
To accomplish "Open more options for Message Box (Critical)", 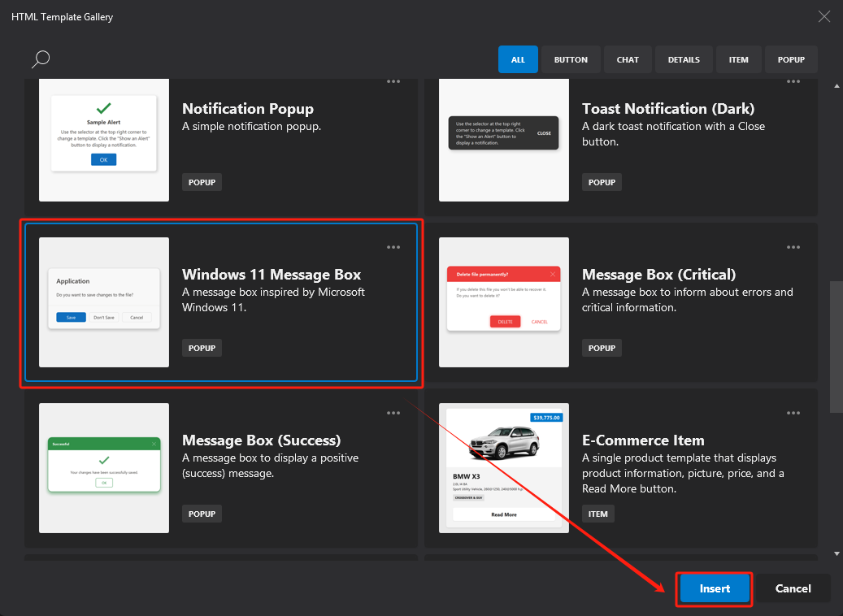I will tap(793, 247).
